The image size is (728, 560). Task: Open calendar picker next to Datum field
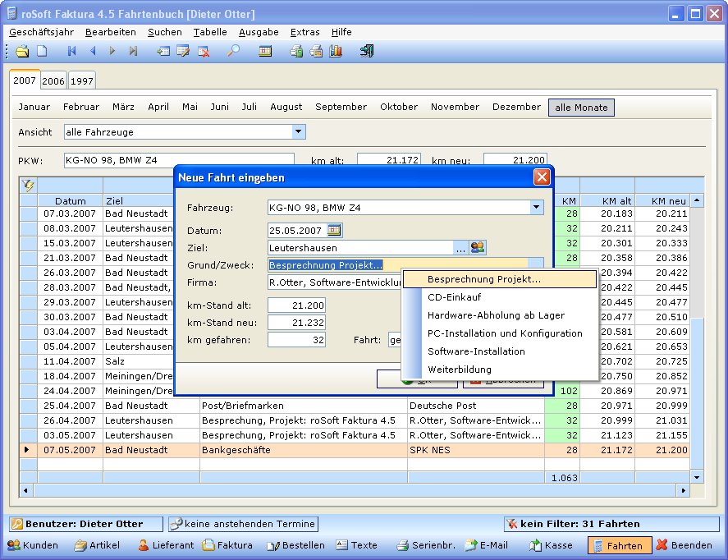335,230
